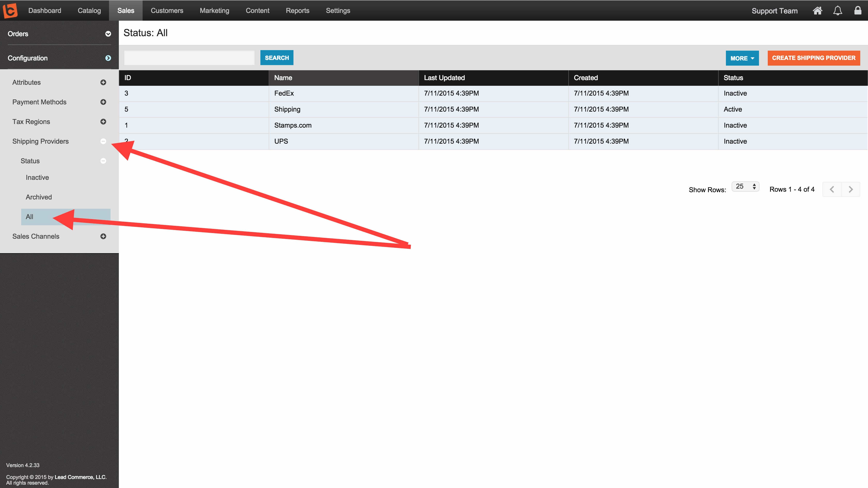Click Create Shipping Provider button
The image size is (868, 488).
click(813, 58)
